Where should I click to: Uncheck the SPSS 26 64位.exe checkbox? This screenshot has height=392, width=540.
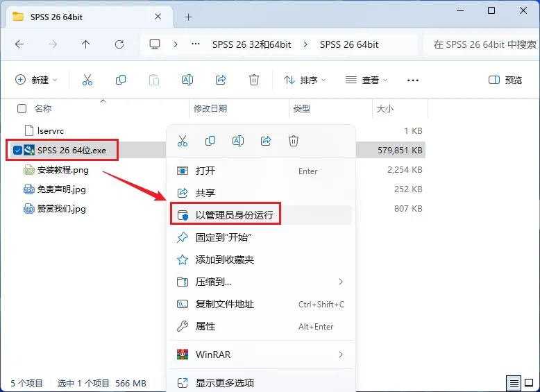[x=17, y=150]
